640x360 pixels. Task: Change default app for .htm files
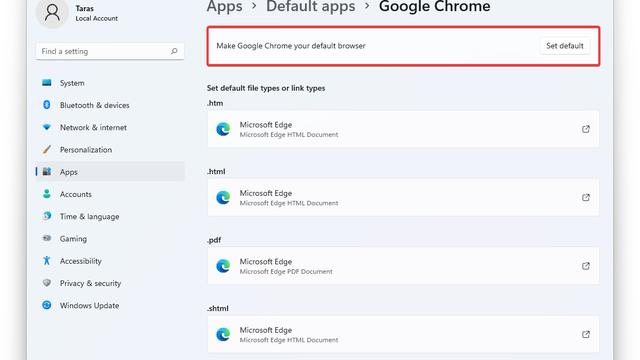tap(403, 129)
